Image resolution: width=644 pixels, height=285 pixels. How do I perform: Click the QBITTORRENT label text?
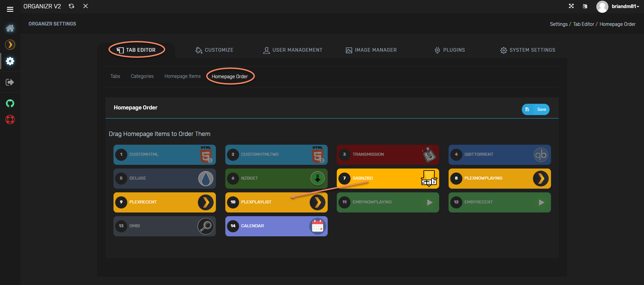click(x=479, y=154)
